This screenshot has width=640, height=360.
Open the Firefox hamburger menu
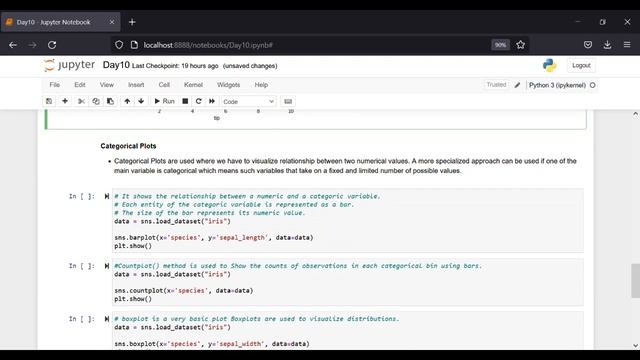coord(627,45)
